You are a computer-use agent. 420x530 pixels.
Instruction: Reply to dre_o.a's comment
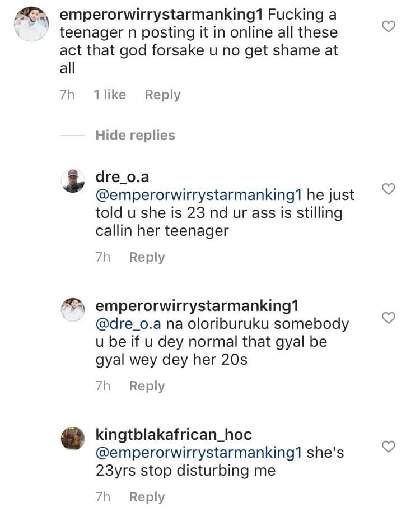point(147,257)
